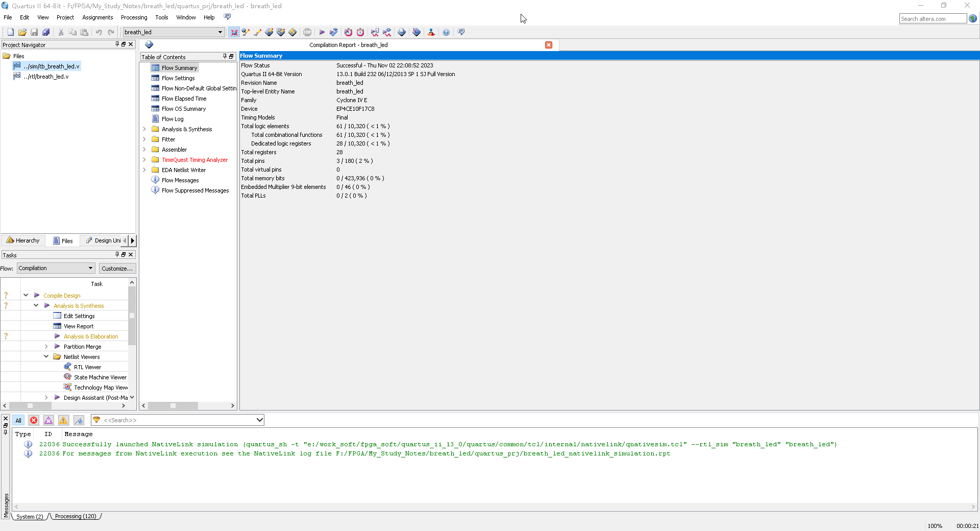Click the Stop Processing icon
The image size is (980, 531).
pos(307,32)
